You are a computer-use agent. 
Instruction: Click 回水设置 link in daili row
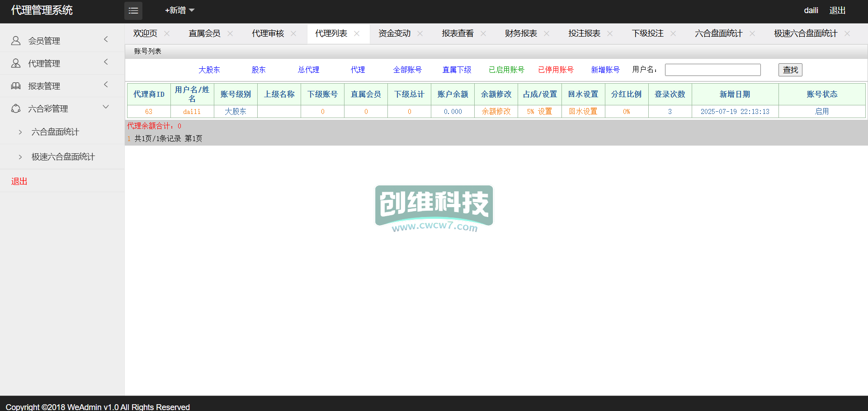pos(583,111)
